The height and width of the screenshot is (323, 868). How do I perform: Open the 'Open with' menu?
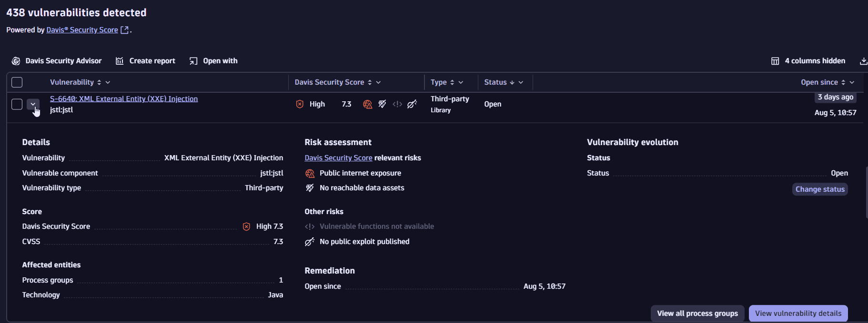(213, 61)
